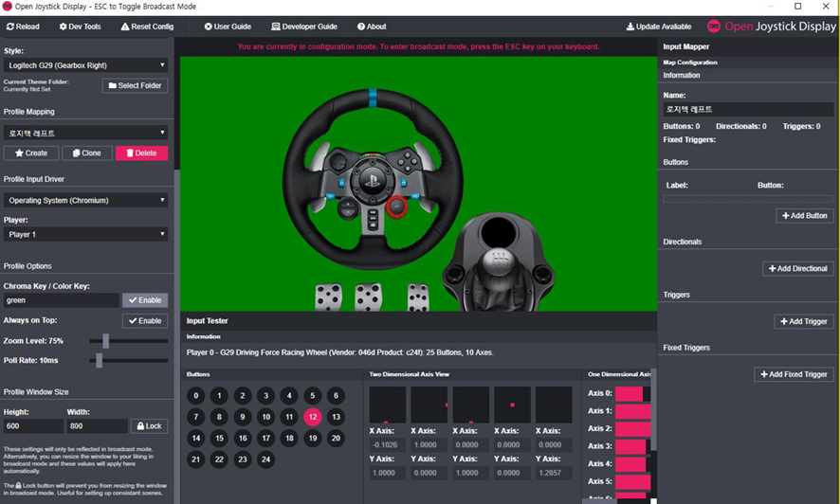Open the User Guide

(x=228, y=27)
